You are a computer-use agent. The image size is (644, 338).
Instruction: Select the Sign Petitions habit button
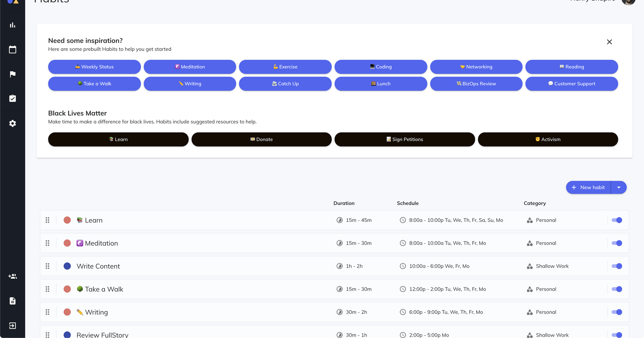click(x=404, y=139)
